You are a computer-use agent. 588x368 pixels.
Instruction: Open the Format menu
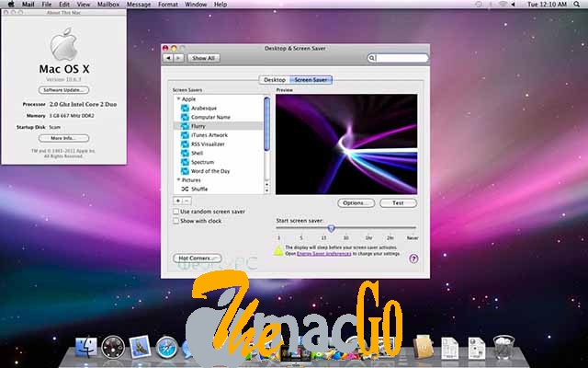pyautogui.click(x=167, y=5)
